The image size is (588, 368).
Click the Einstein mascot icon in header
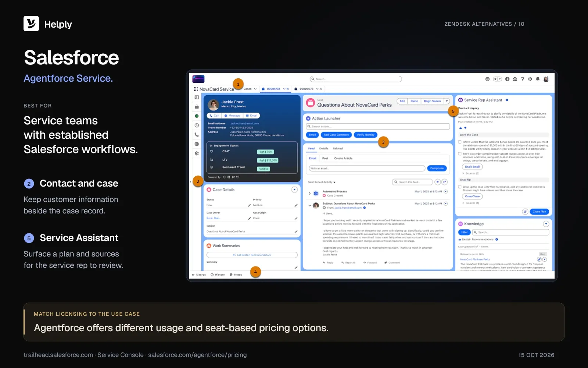click(487, 79)
